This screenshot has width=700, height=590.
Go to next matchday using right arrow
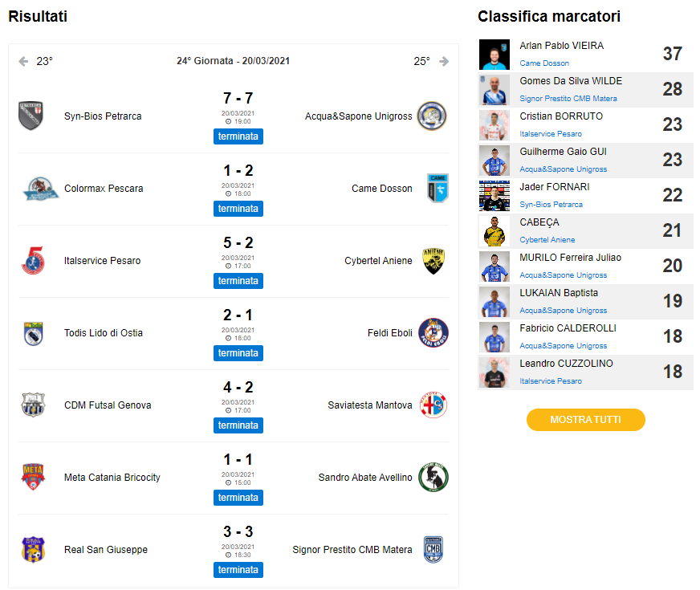point(444,61)
